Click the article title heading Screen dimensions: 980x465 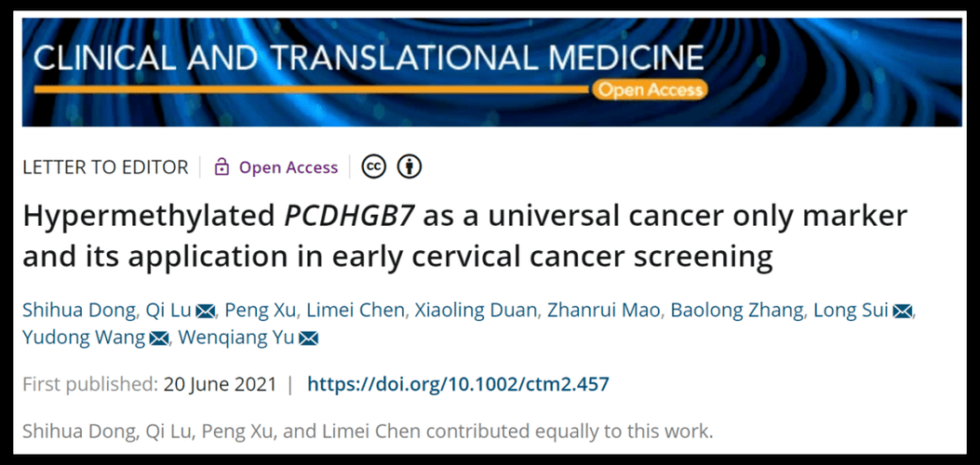tap(463, 236)
